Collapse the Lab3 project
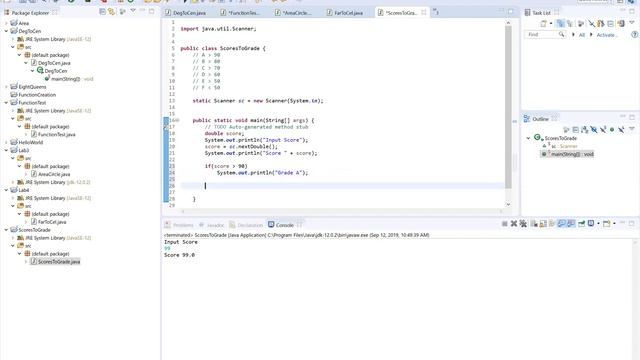 (6, 150)
